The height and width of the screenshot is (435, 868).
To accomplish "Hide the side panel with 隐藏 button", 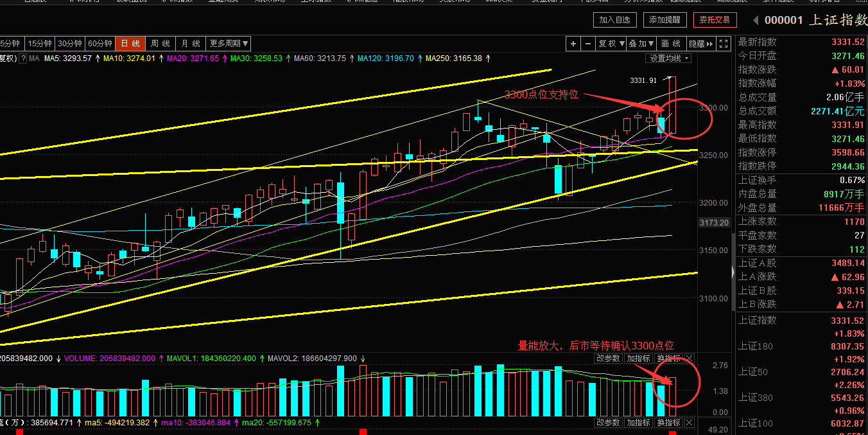I will click(x=700, y=44).
